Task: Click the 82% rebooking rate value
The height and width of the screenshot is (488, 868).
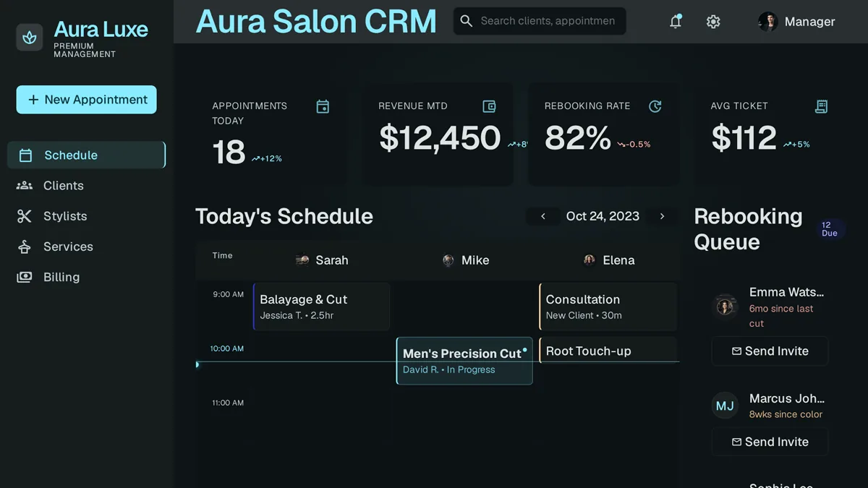Action: (578, 138)
